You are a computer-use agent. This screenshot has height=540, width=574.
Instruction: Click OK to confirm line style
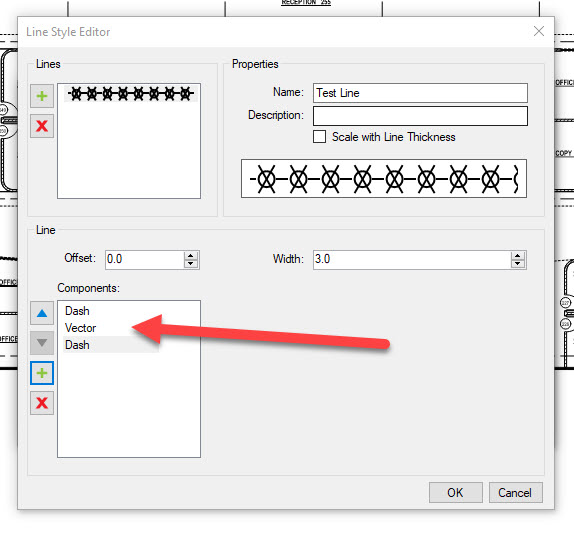(455, 492)
